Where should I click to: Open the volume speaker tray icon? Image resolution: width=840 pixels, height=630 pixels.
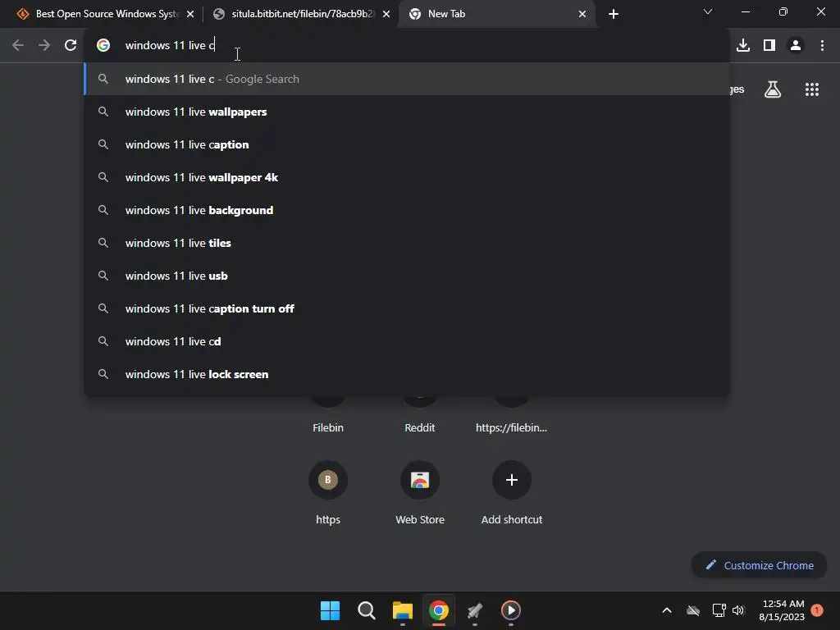tap(738, 610)
